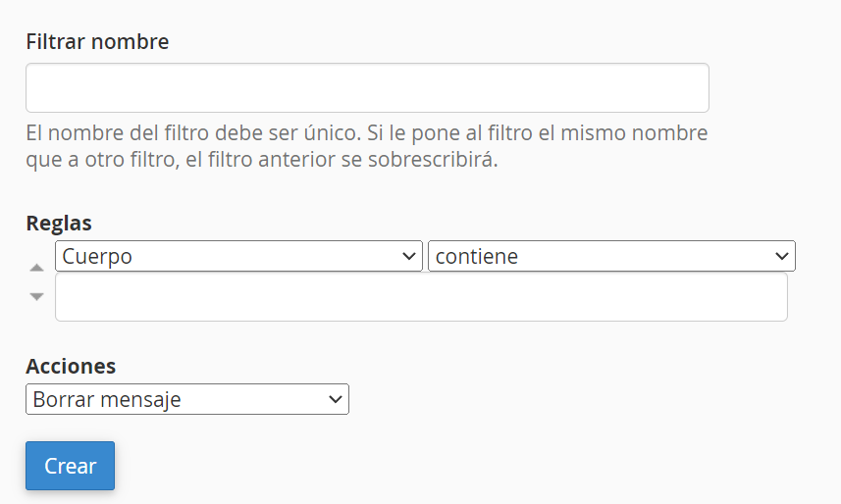This screenshot has height=504, width=841.
Task: Open the Borrar mensaje actions dropdown
Action: click(x=186, y=399)
